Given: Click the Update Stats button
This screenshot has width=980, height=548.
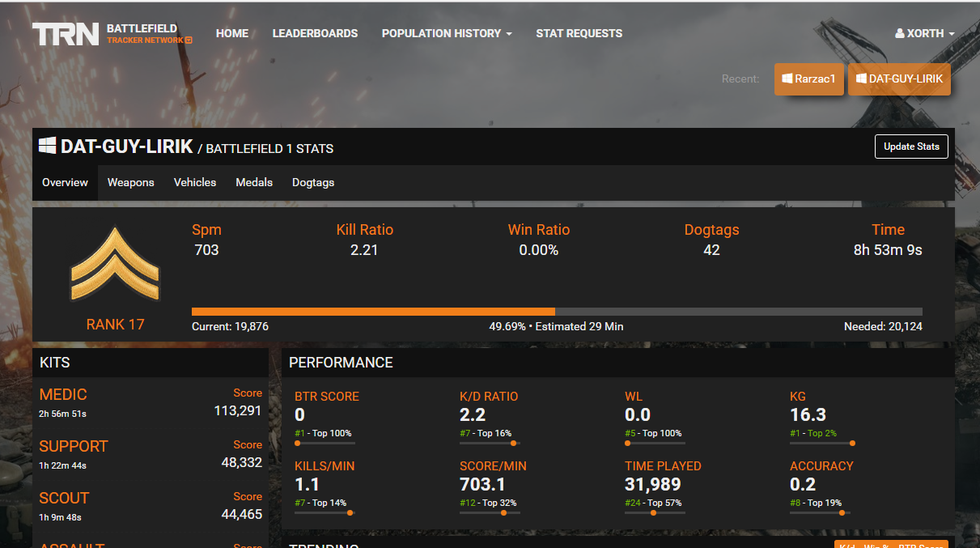Looking at the screenshot, I should click(911, 147).
